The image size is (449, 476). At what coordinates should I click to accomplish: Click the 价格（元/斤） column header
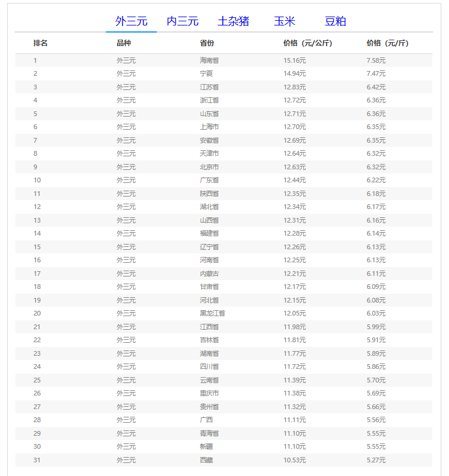click(x=387, y=43)
